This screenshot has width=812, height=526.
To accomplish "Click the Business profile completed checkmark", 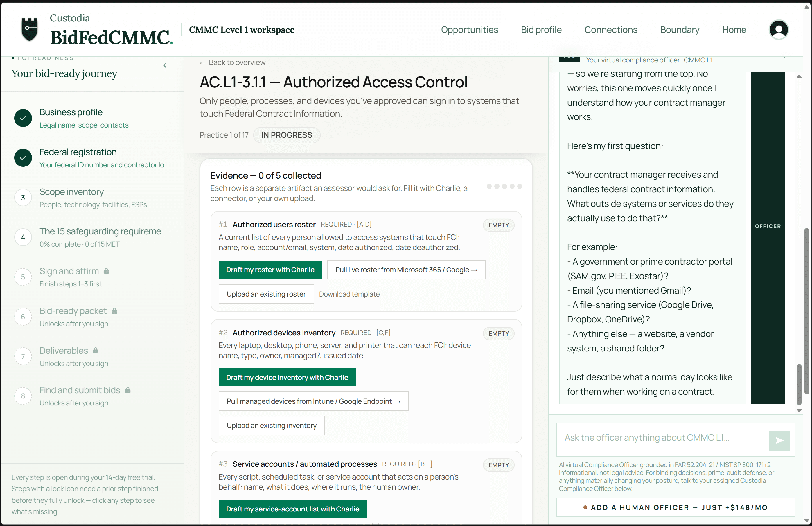I will click(x=23, y=118).
